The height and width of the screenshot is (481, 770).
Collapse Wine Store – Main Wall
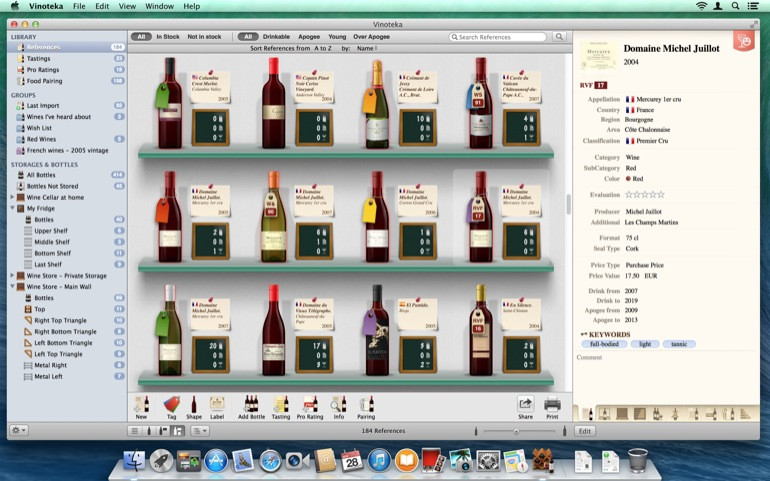point(12,286)
